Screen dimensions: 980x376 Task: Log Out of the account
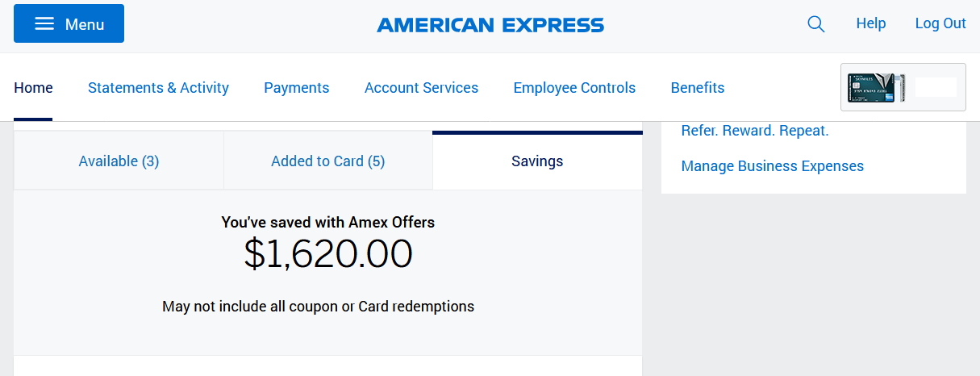pyautogui.click(x=940, y=23)
